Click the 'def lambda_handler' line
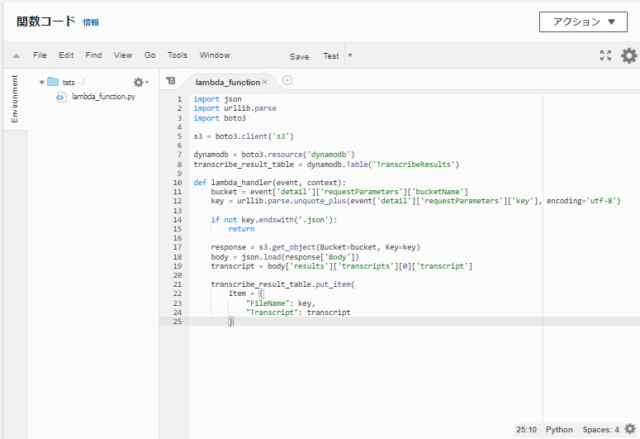 269,182
